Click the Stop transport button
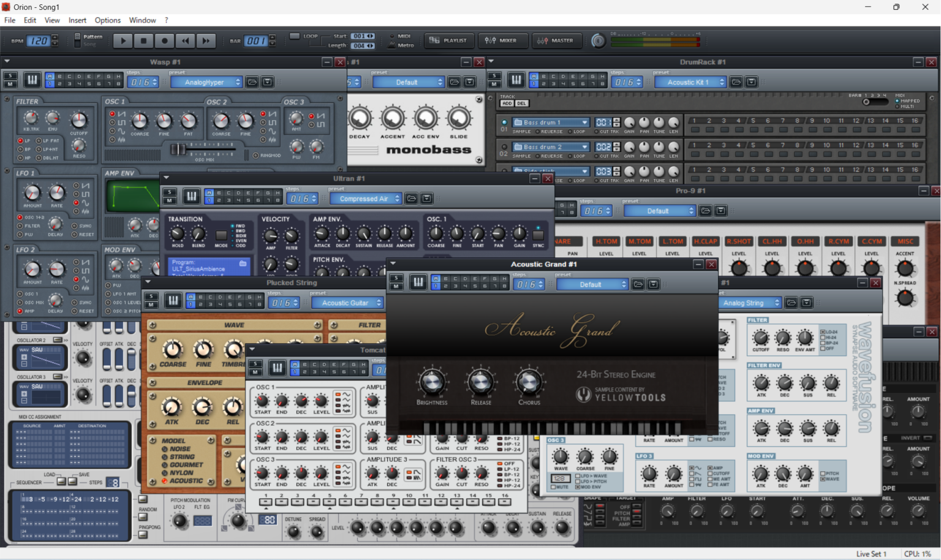 click(143, 41)
